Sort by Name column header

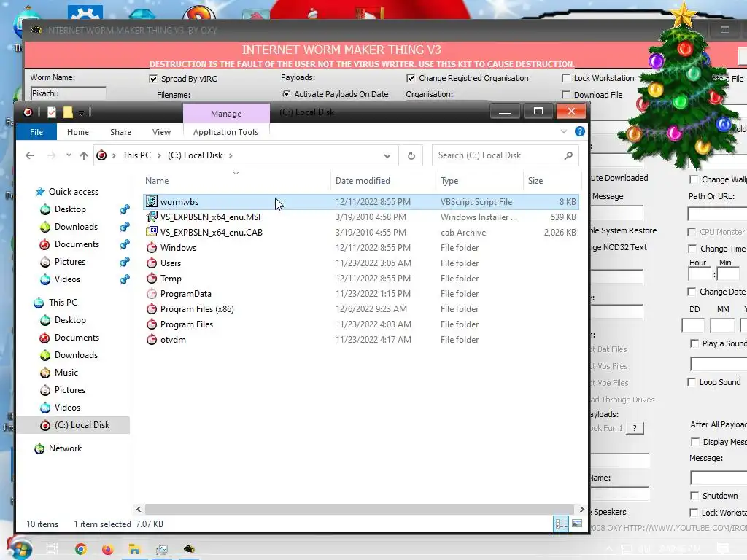(236, 181)
